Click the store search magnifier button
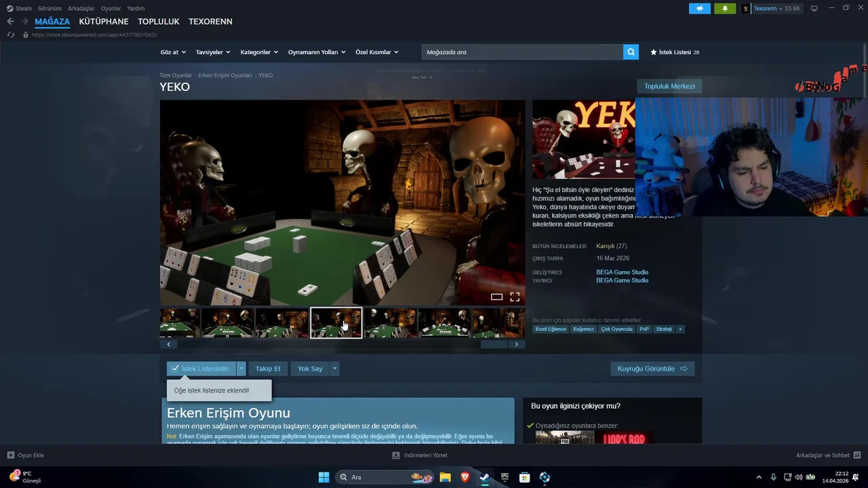The height and width of the screenshot is (488, 868). coord(631,52)
